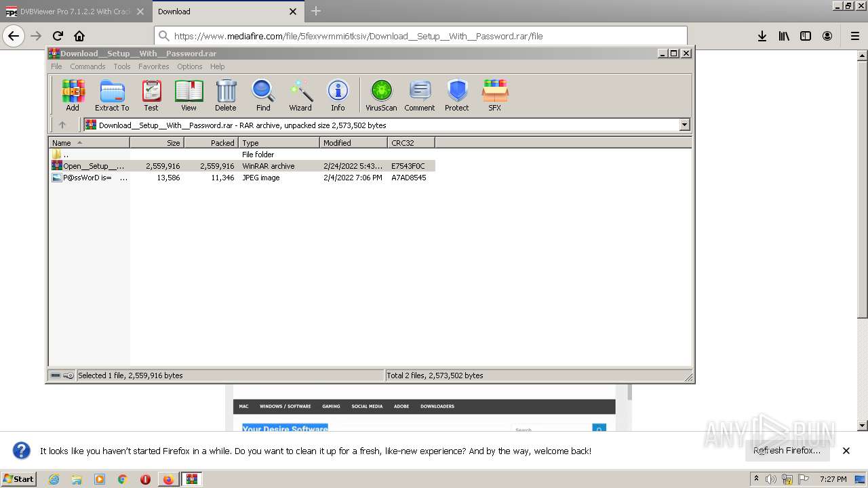Click the Extract To toolbar icon

112,95
